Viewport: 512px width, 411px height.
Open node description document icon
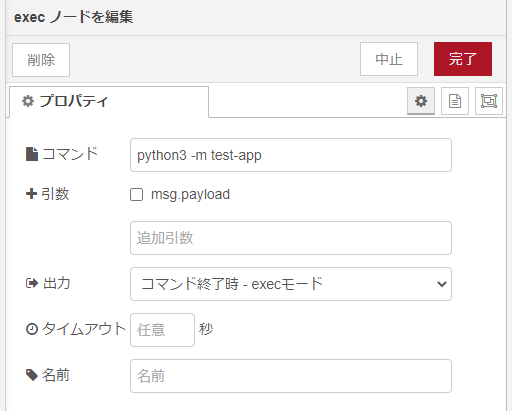[x=455, y=101]
